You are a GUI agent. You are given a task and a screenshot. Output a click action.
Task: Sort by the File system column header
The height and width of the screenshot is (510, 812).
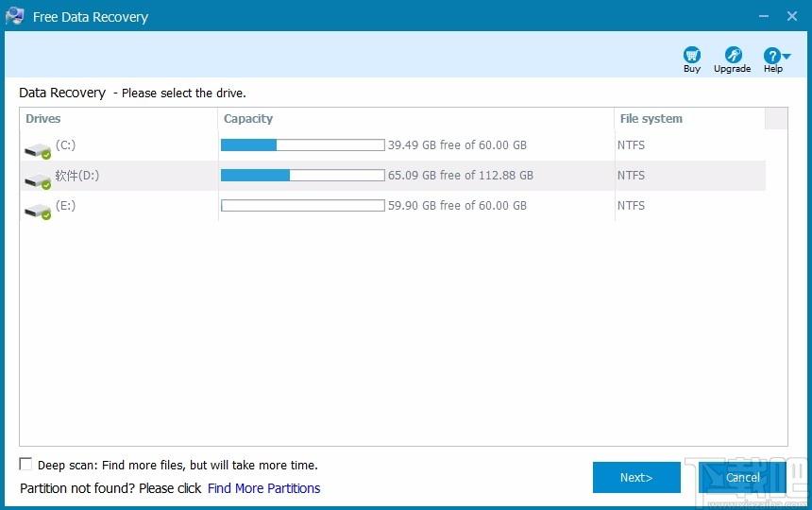click(689, 119)
